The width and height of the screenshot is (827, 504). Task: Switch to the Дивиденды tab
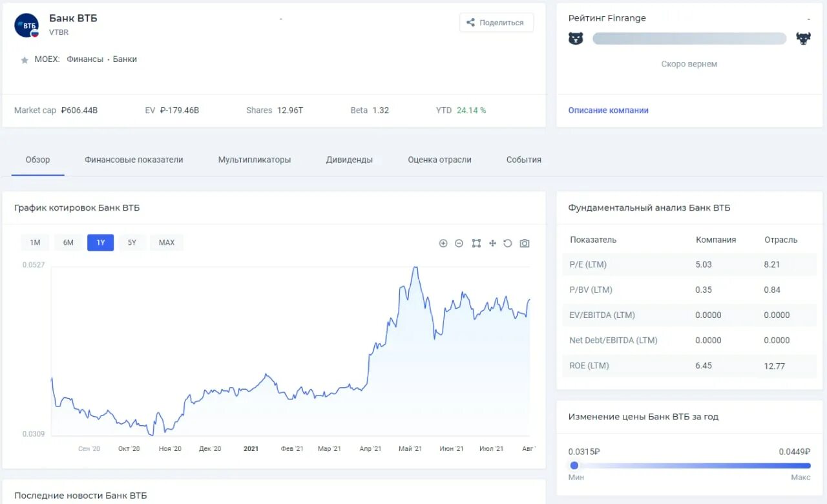[350, 160]
